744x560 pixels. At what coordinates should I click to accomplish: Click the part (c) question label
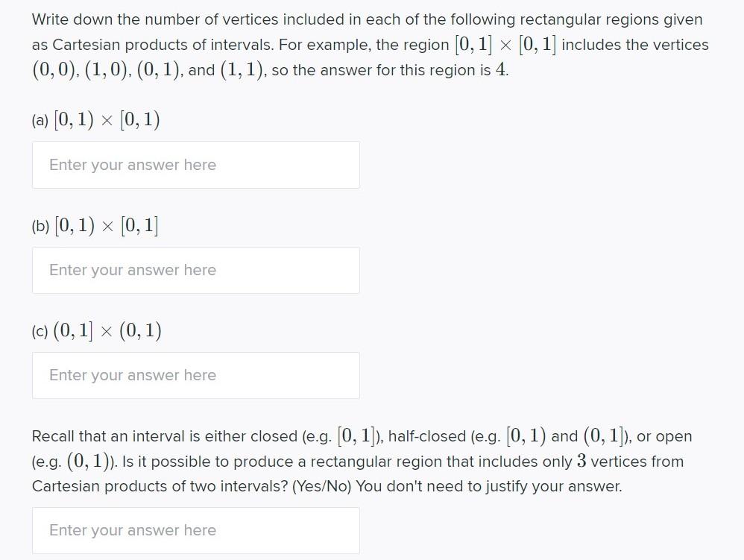(97, 330)
